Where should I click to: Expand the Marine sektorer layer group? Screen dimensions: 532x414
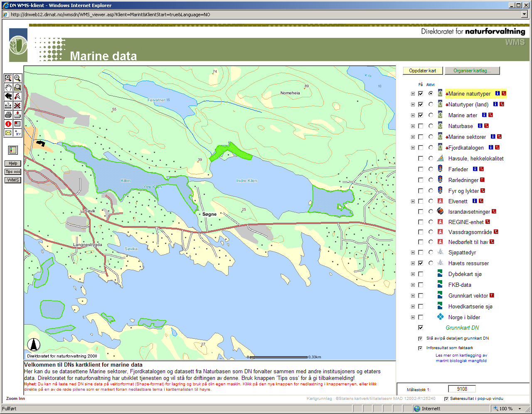coord(413,137)
